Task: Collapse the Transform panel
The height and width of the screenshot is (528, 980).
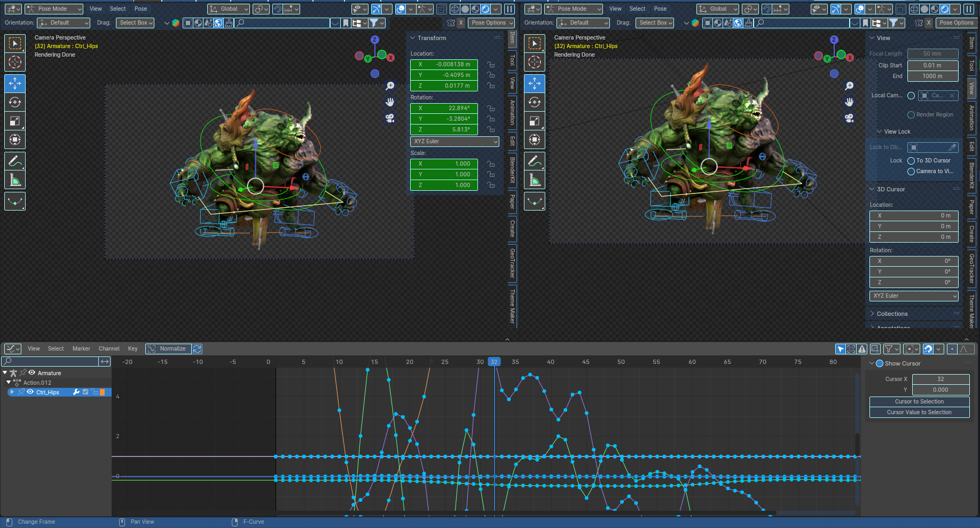Action: [413, 38]
